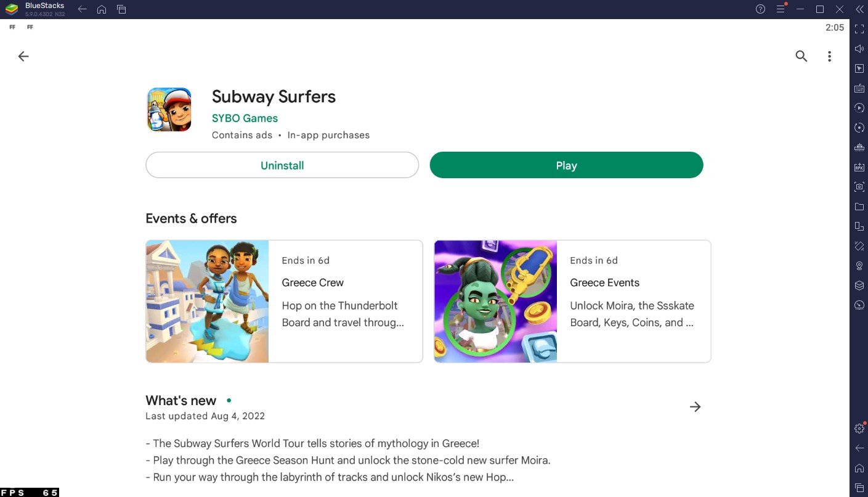This screenshot has height=497, width=868.
Task: Click the volume speaker icon in sidebar
Action: pyautogui.click(x=859, y=49)
